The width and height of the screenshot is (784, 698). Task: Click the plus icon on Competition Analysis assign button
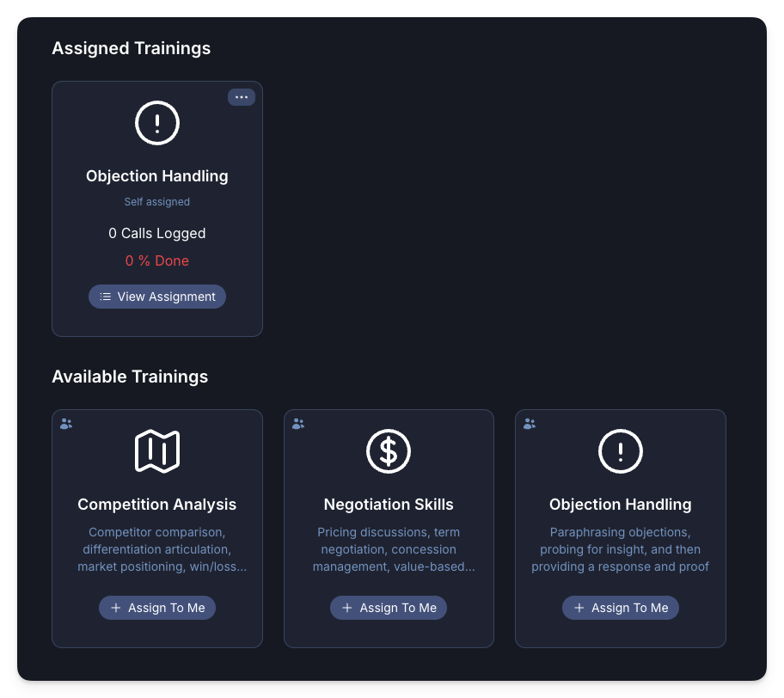(x=114, y=608)
